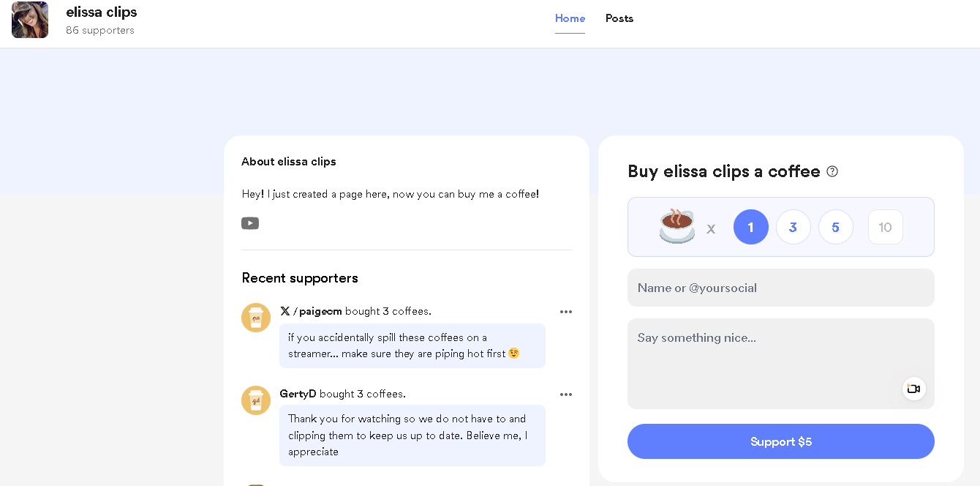Click the custom coffee amount box showing 10
The width and height of the screenshot is (980, 486).
coord(886,227)
